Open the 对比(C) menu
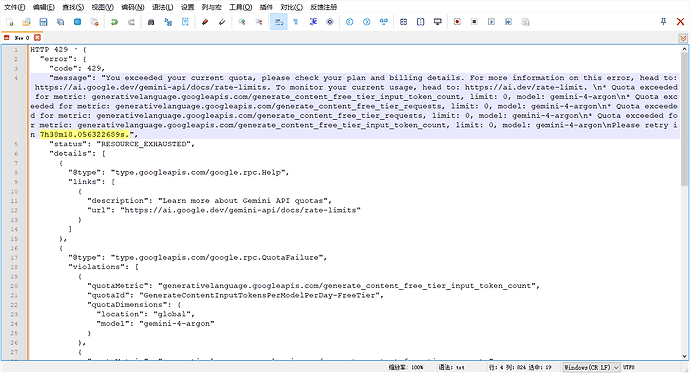 [292, 7]
